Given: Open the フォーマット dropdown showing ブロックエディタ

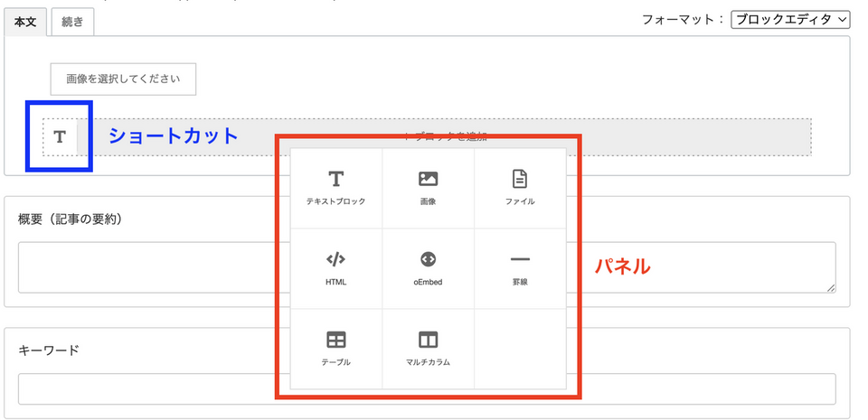Looking at the screenshot, I should (x=791, y=19).
